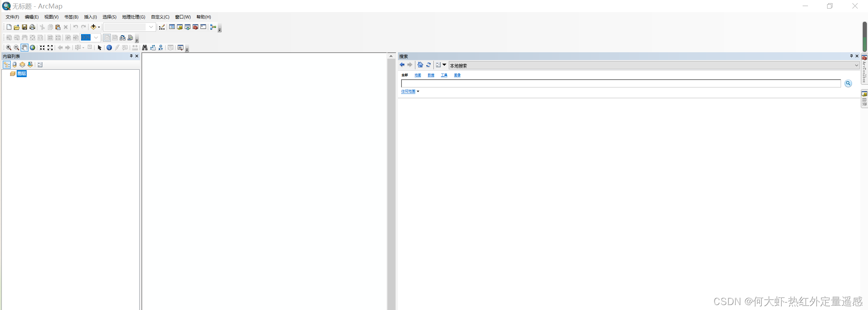Open the Editor toolbar pencil icon
The image size is (868, 310).
coord(162,27)
